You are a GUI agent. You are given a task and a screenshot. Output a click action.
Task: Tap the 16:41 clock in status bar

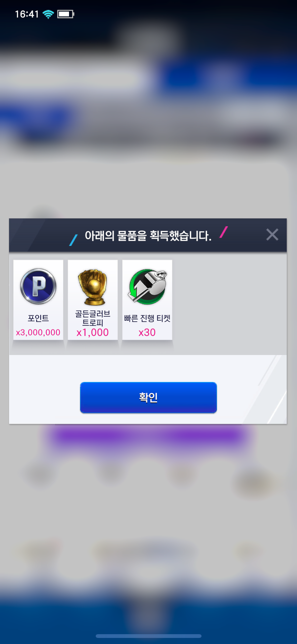pyautogui.click(x=27, y=14)
